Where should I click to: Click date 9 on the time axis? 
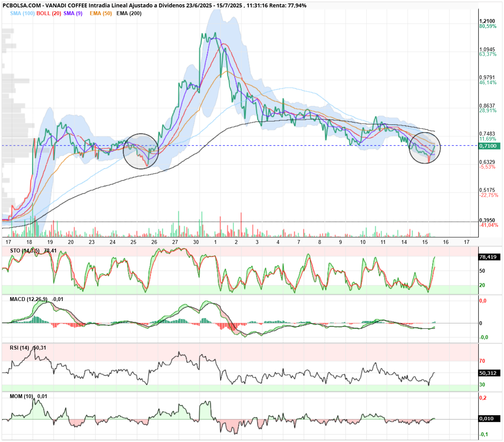(x=341, y=242)
